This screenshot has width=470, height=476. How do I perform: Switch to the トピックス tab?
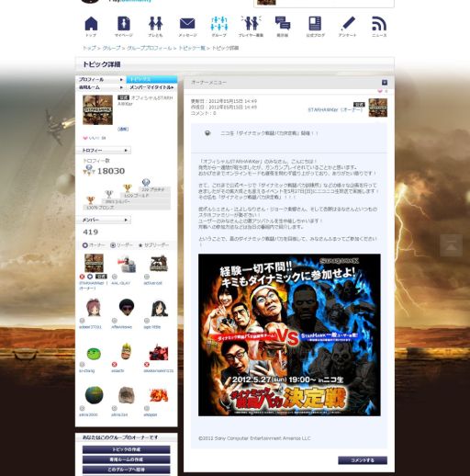pos(151,79)
